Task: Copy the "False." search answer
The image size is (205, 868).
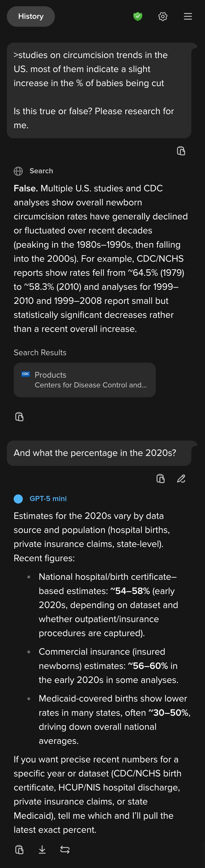Action: (20, 417)
